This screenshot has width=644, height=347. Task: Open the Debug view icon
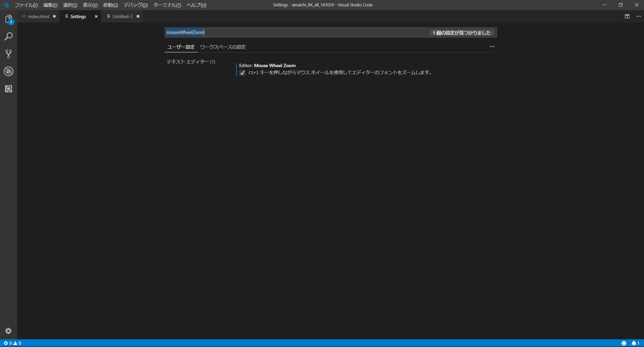click(x=9, y=71)
